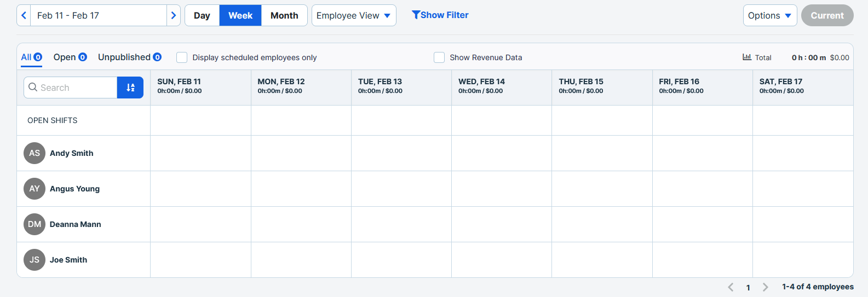Click the MON, FEB 12 column header
This screenshot has width=868, height=297.
click(301, 88)
